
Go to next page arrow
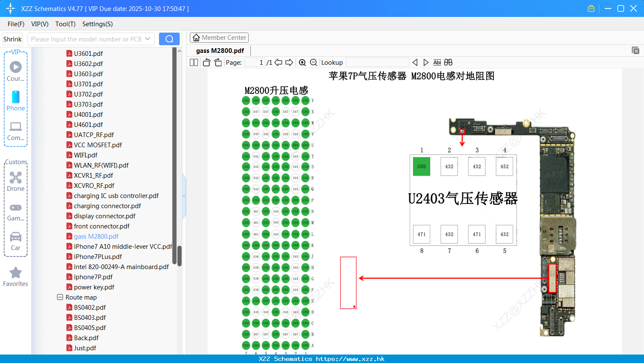tap(289, 62)
